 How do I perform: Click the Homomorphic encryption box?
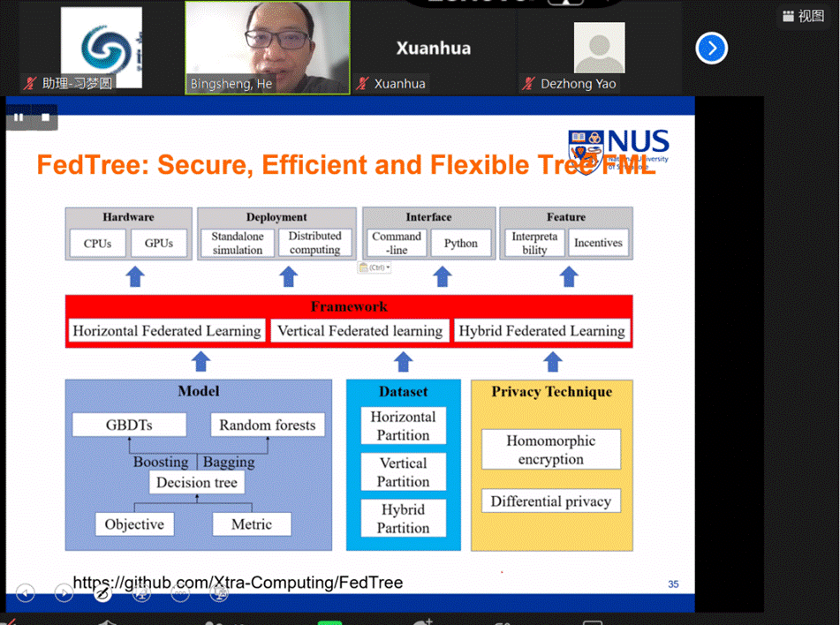[550, 450]
